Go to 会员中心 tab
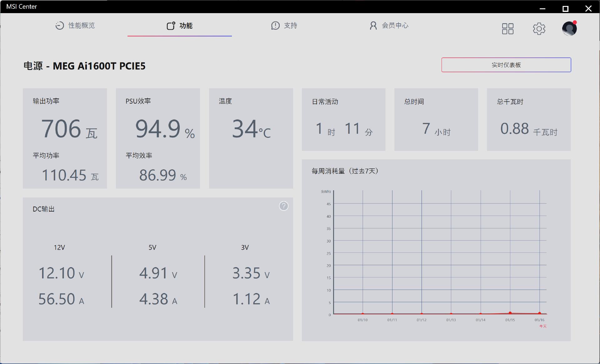This screenshot has width=600, height=364. click(395, 26)
